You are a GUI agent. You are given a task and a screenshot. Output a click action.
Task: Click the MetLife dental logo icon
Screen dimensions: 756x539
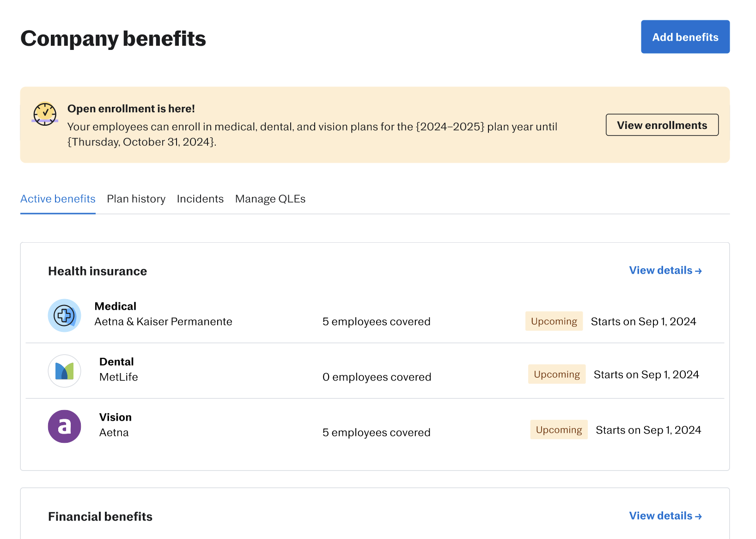coord(65,371)
